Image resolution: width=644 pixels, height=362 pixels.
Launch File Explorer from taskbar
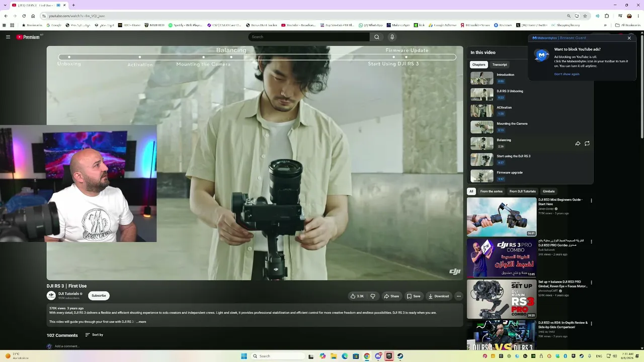coord(334,356)
